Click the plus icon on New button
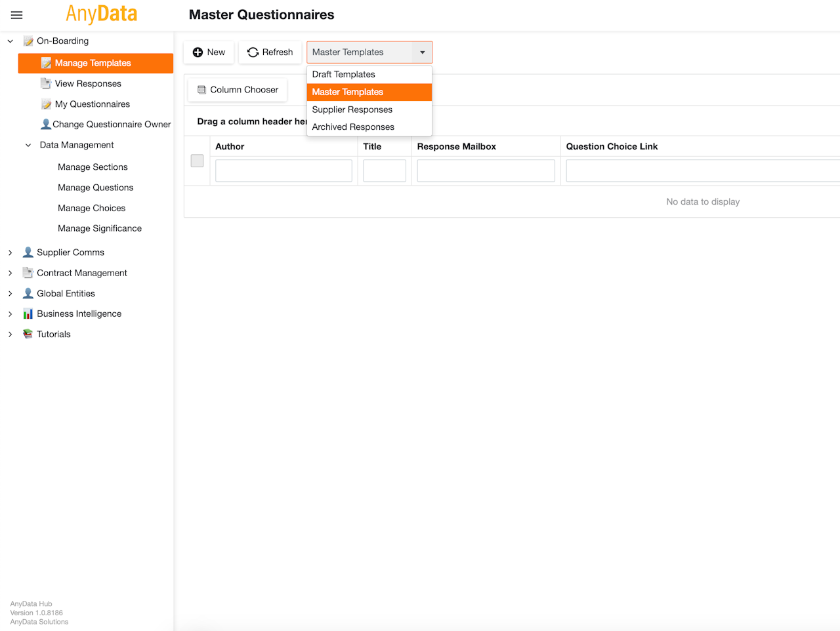The image size is (840, 631). point(198,52)
